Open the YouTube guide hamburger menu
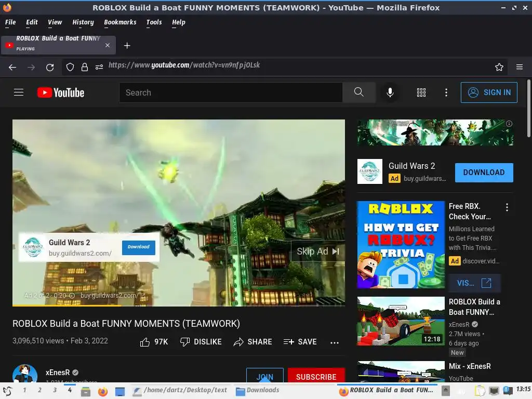 (x=19, y=92)
